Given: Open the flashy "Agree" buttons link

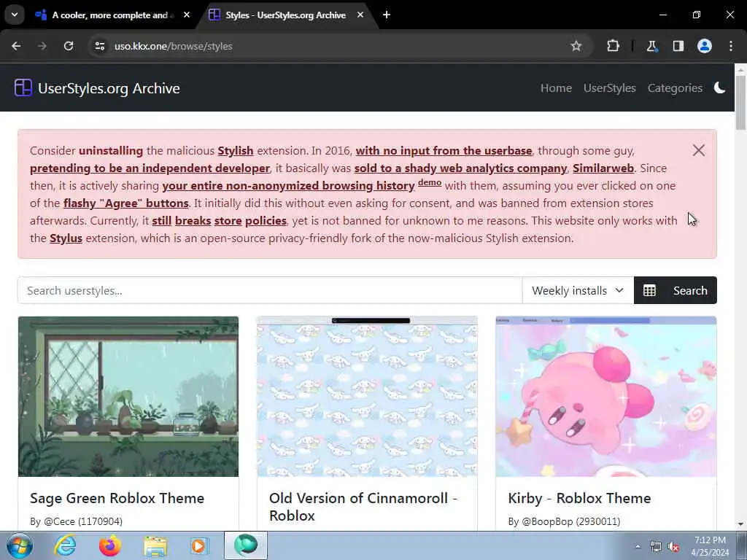Looking at the screenshot, I should [125, 203].
